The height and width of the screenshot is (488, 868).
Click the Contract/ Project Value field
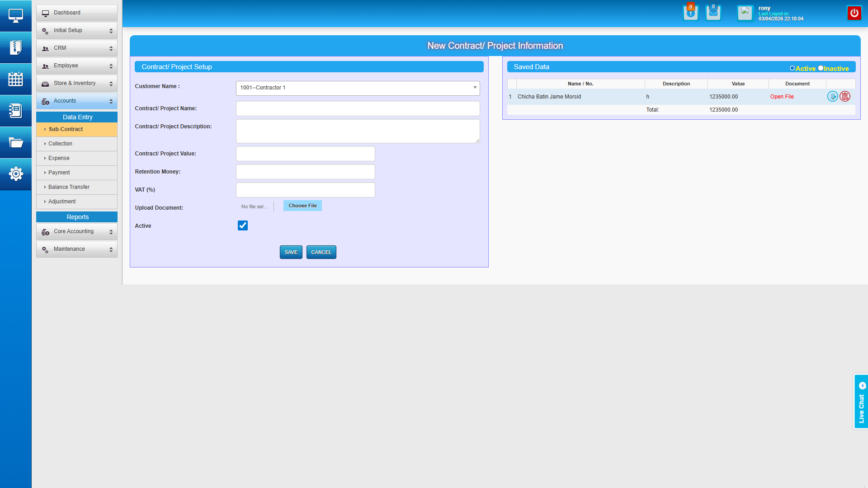[x=305, y=154]
